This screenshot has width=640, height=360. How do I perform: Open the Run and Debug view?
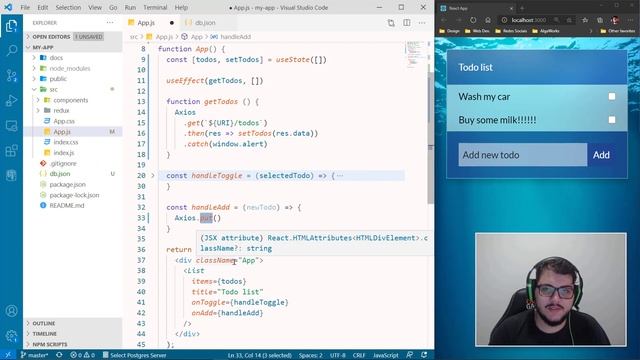coord(11,100)
